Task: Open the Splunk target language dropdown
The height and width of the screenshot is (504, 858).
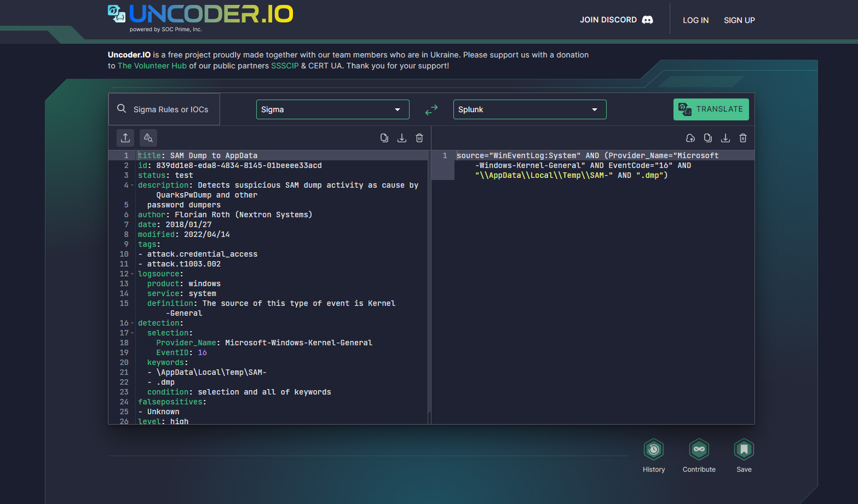Action: 530,109
